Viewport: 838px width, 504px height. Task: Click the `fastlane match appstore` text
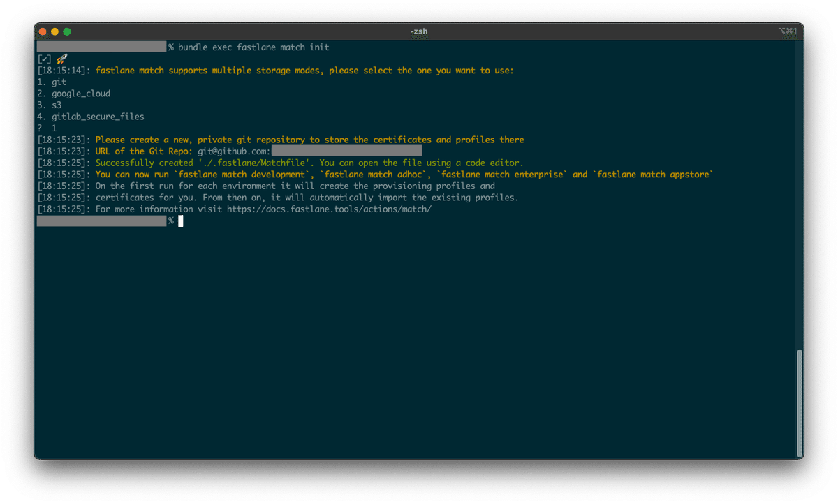653,175
